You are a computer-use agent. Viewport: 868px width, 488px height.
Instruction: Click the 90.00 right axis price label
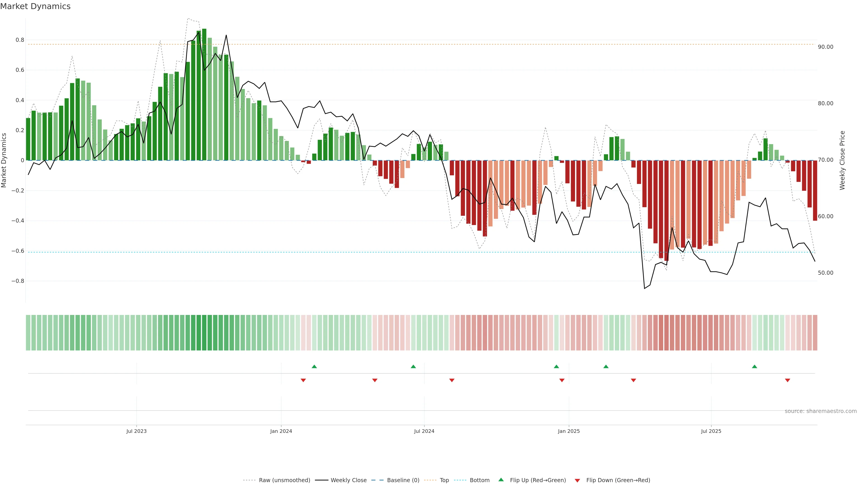[x=825, y=47]
